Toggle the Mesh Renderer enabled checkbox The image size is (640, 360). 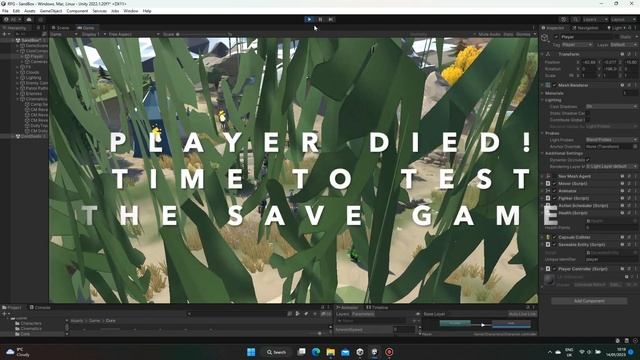[x=554, y=85]
